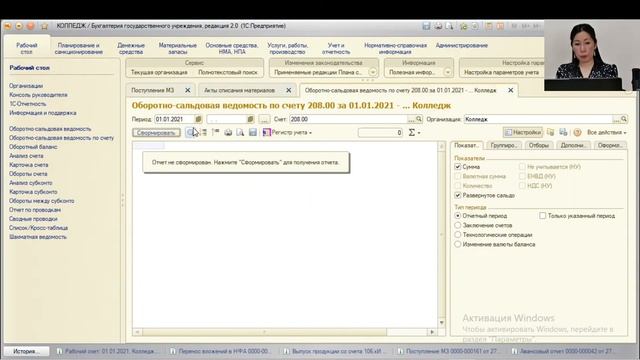
Task: Open Текущая организация service link
Action: (159, 72)
